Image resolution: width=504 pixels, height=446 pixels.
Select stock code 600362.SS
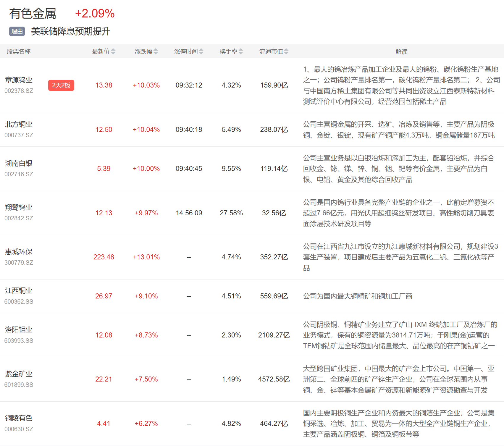19,302
